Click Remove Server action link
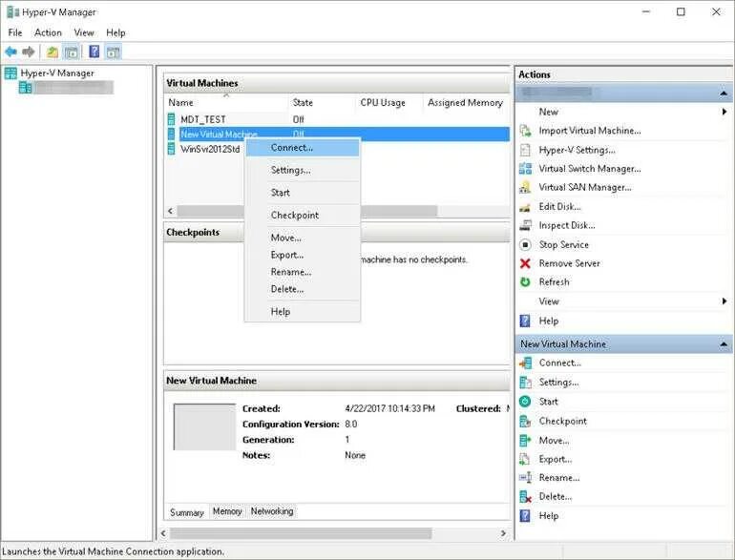Screen dimensions: 735x560 coord(569,263)
